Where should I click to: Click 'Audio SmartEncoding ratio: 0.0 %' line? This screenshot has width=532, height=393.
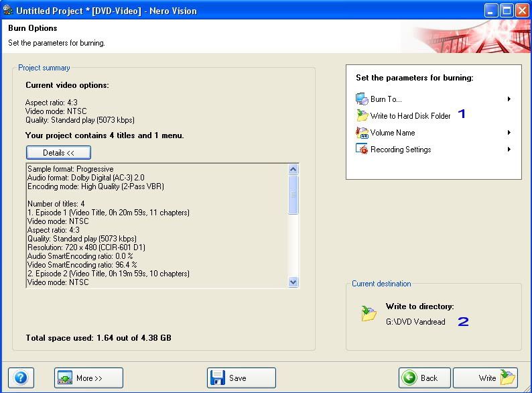(x=80, y=256)
